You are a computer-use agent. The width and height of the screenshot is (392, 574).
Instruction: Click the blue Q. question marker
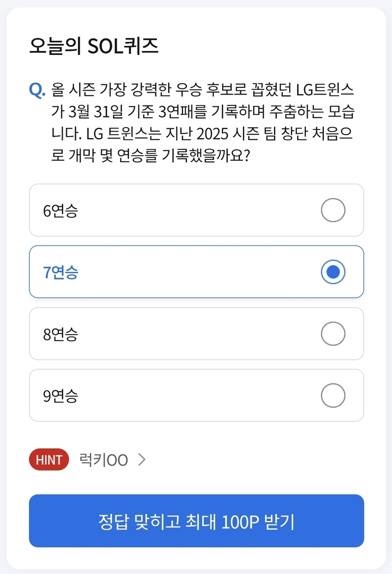coord(37,89)
